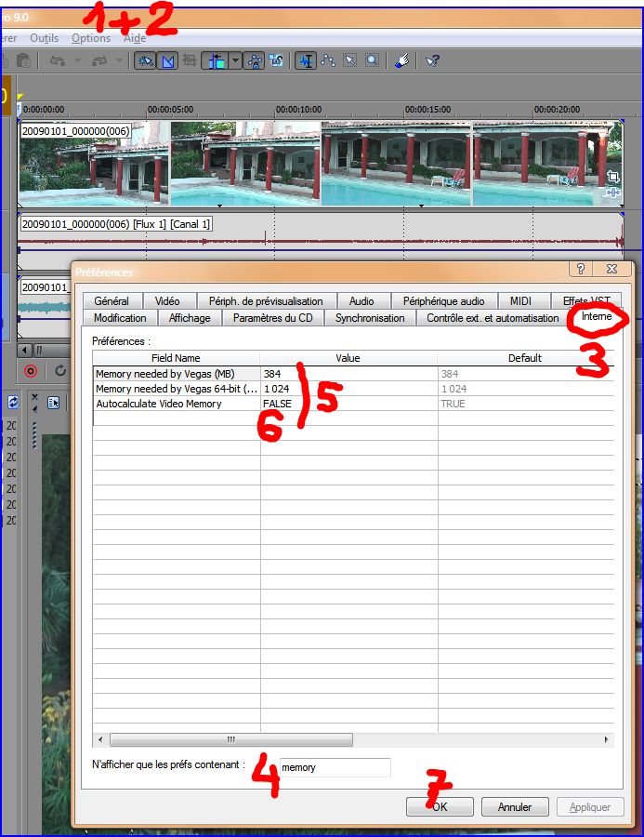644x837 pixels.
Task: Switch to the Modification tab
Action: coord(120,318)
